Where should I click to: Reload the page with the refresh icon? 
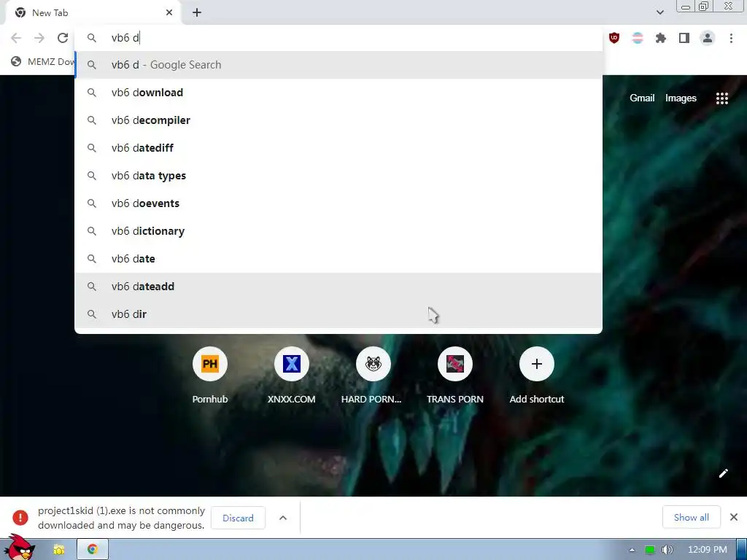coord(63,38)
